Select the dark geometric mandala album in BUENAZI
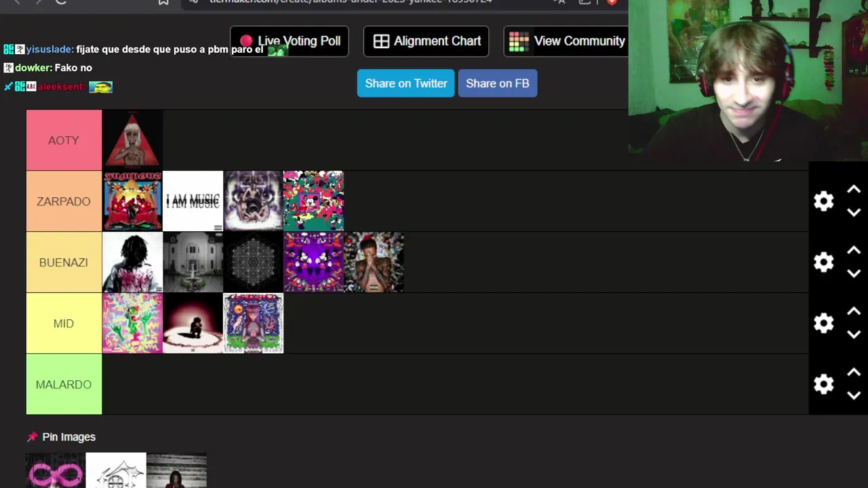Viewport: 868px width, 488px height. tap(253, 262)
